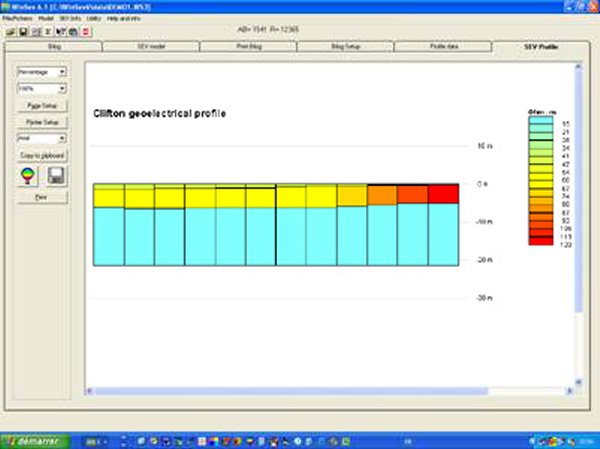This screenshot has height=449, width=600.
Task: Click the open file icon in the toolbar
Action: pos(9,31)
